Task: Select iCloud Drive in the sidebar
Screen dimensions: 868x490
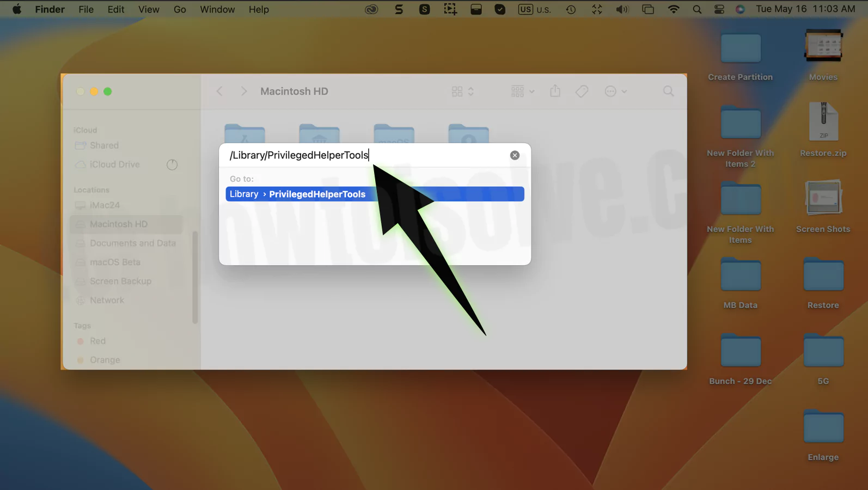Action: pyautogui.click(x=114, y=164)
